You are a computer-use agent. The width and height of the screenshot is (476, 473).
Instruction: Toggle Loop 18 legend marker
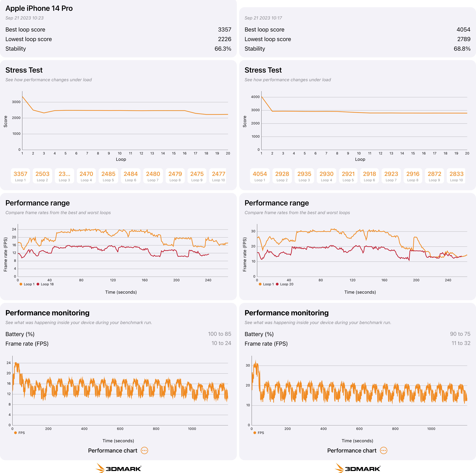(x=38, y=284)
